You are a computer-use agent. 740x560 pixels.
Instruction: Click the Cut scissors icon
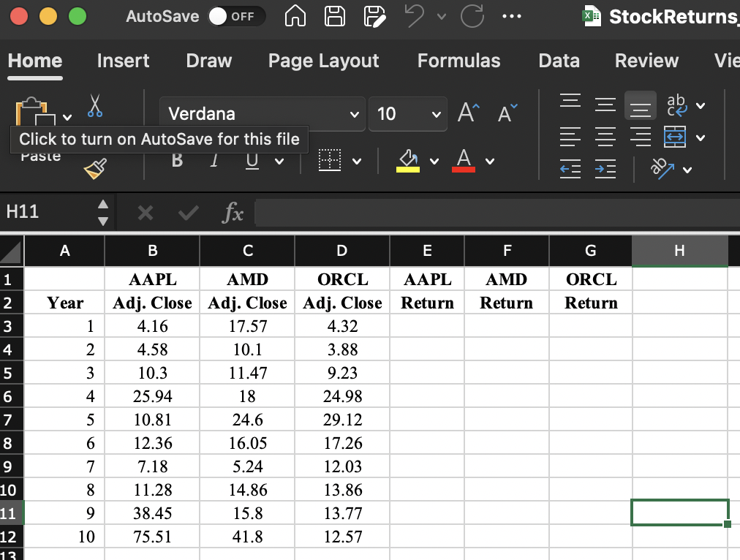pos(95,106)
